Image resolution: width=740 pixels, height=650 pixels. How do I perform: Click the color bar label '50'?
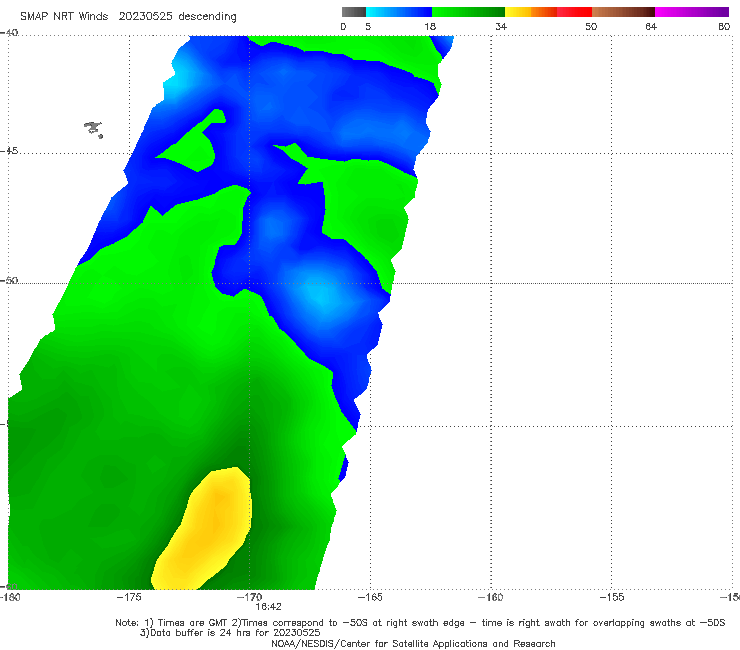[x=591, y=26]
